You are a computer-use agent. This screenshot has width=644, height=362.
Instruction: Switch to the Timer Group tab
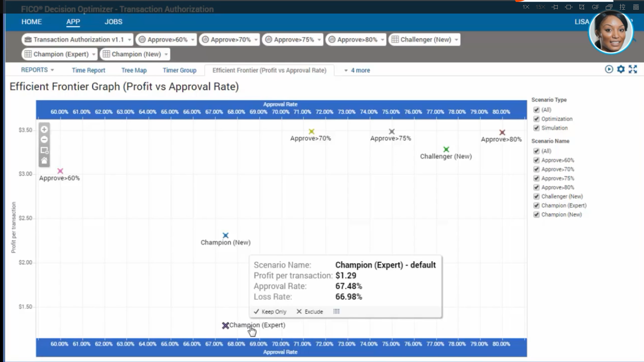[x=179, y=70]
